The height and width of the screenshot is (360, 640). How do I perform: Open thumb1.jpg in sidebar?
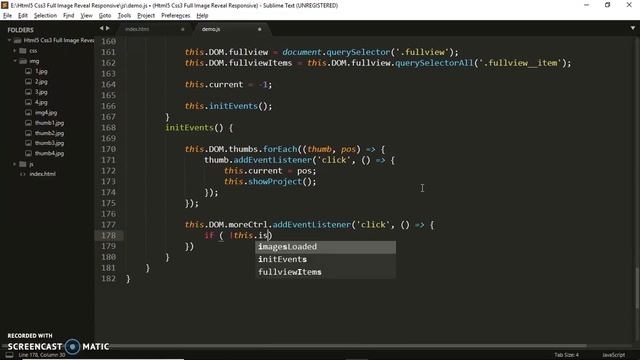[49, 123]
